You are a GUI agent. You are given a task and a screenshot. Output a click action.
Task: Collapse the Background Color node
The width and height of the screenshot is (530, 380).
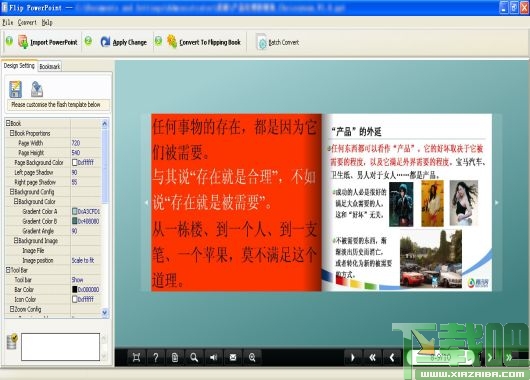[16, 201]
